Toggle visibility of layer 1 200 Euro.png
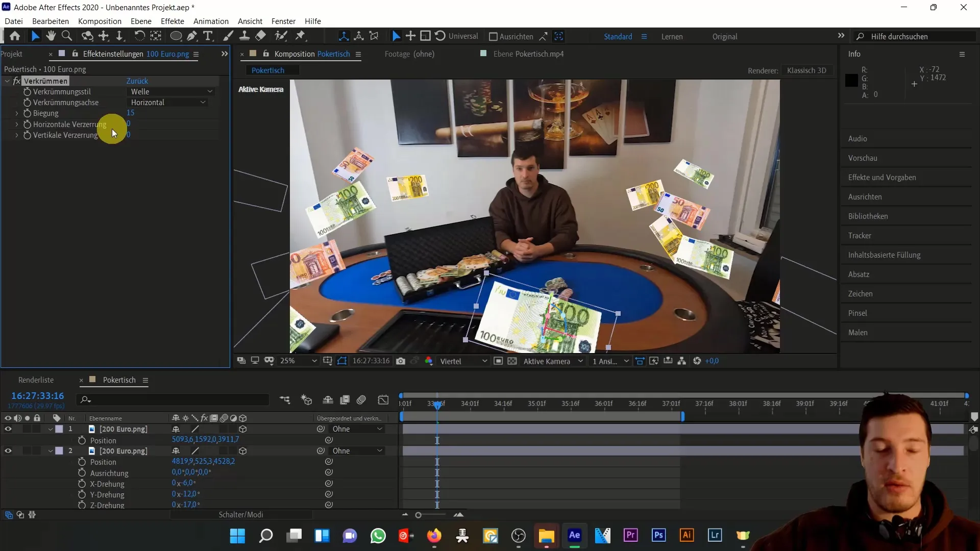980x551 pixels. [8, 429]
